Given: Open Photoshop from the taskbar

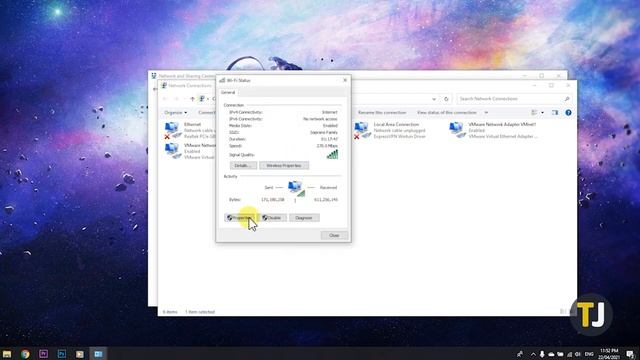Looking at the screenshot, I should (62, 353).
